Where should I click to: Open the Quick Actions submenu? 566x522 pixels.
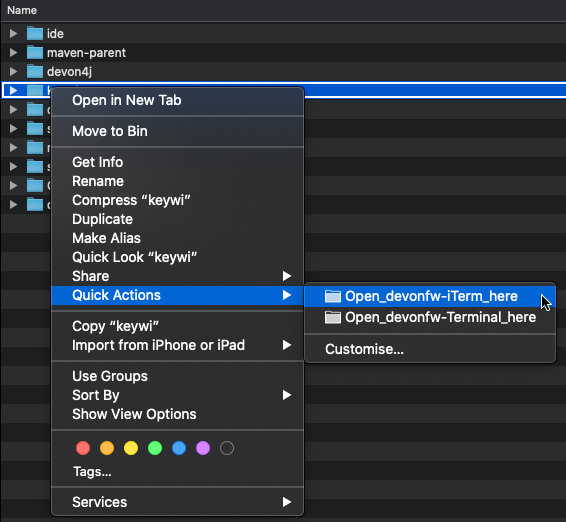(177, 295)
